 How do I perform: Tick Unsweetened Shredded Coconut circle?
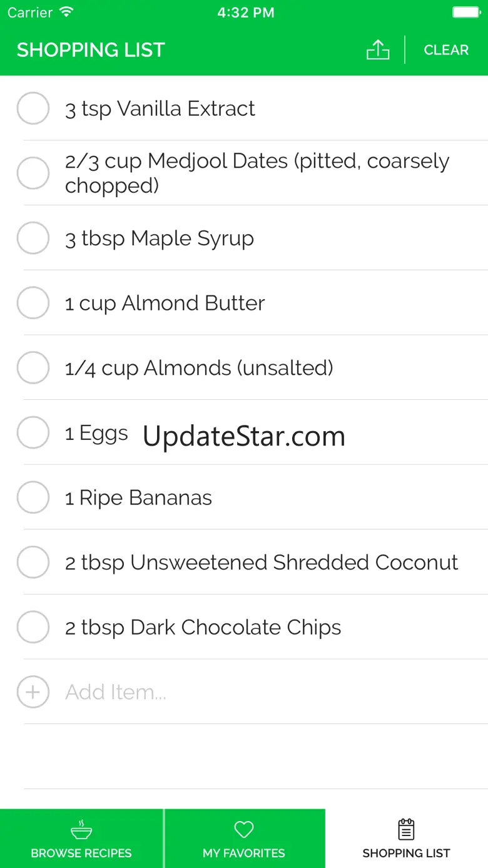click(33, 563)
